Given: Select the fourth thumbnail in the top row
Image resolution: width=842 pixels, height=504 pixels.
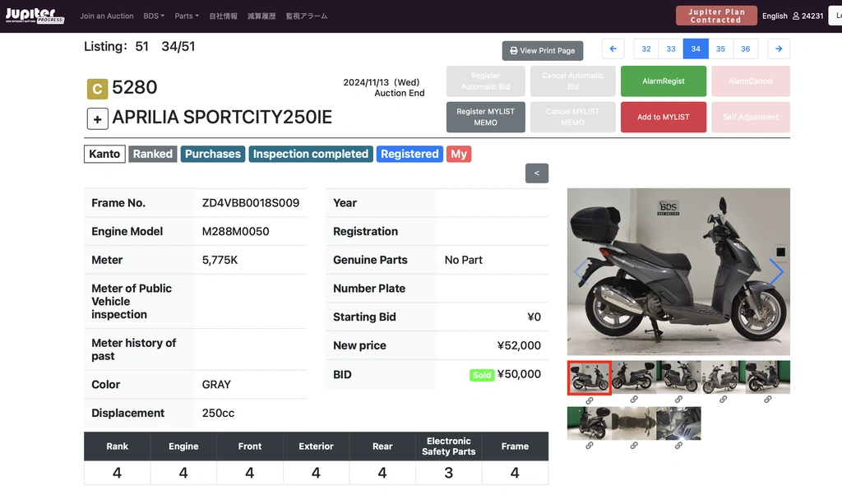Looking at the screenshot, I should pyautogui.click(x=723, y=377).
